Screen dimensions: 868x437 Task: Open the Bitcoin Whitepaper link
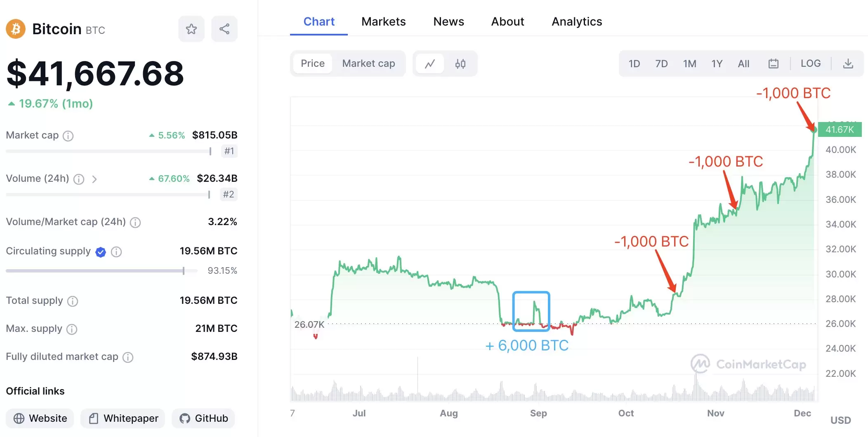tap(123, 418)
